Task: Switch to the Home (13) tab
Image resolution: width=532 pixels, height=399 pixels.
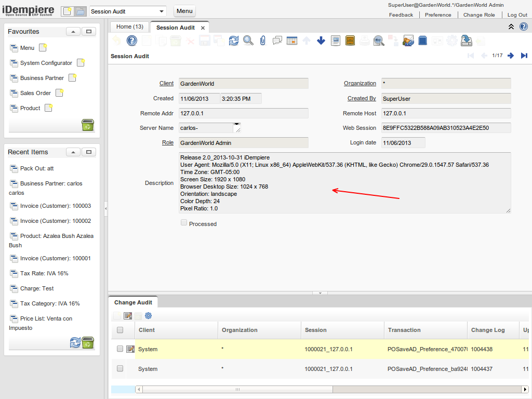Action: click(x=129, y=26)
